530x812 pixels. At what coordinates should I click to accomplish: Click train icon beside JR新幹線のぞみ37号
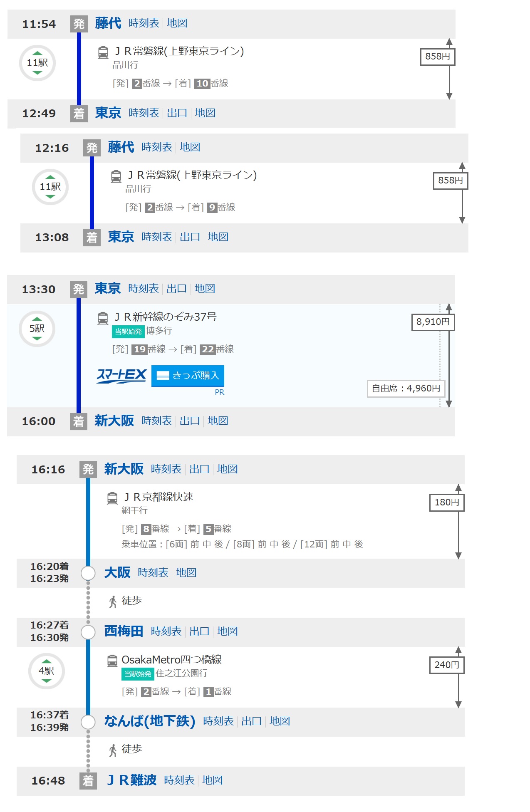pos(103,318)
